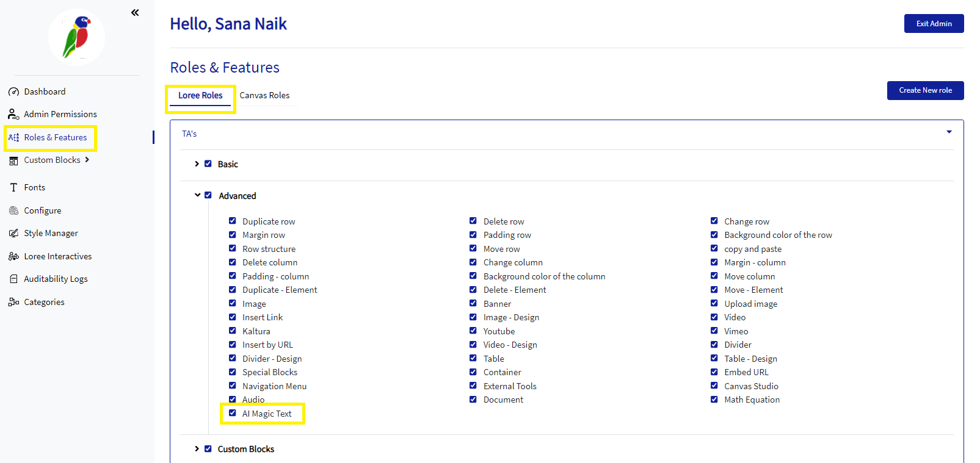Disable the Youtube checkbox
The height and width of the screenshot is (463, 980).
click(x=473, y=331)
